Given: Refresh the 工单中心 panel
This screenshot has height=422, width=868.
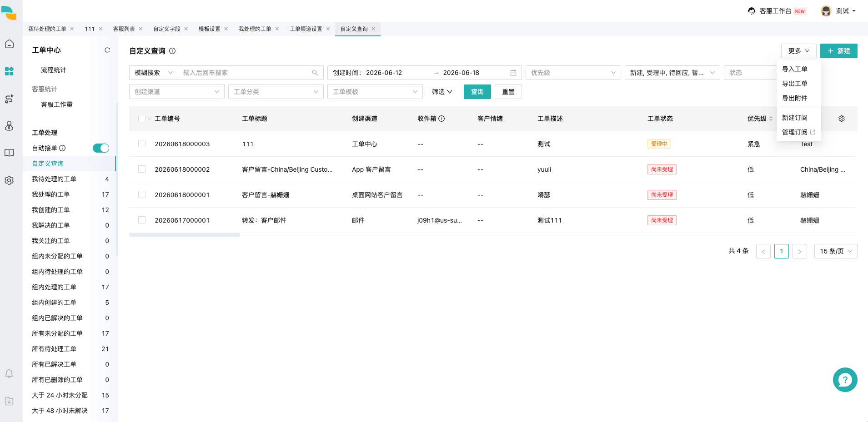Looking at the screenshot, I should pyautogui.click(x=107, y=50).
